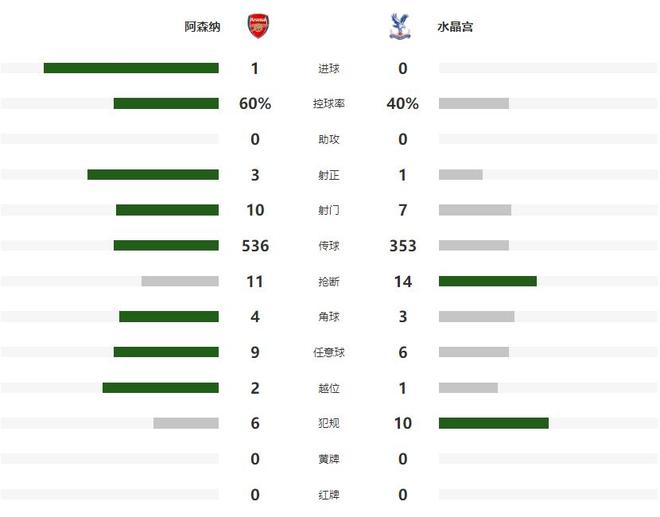The width and height of the screenshot is (660, 517).
Task: Click the 红牌 stat label
Action: pyautogui.click(x=329, y=495)
